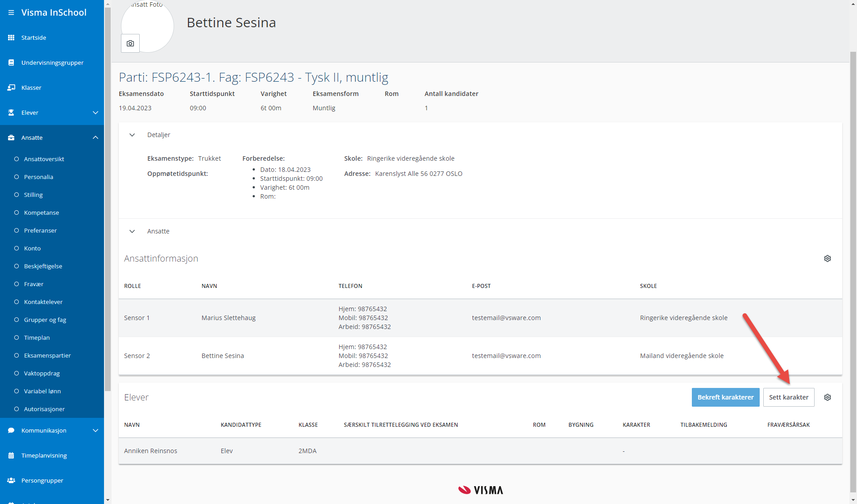Image resolution: width=857 pixels, height=504 pixels.
Task: Expand the Elever sidebar menu chevron
Action: click(x=95, y=112)
